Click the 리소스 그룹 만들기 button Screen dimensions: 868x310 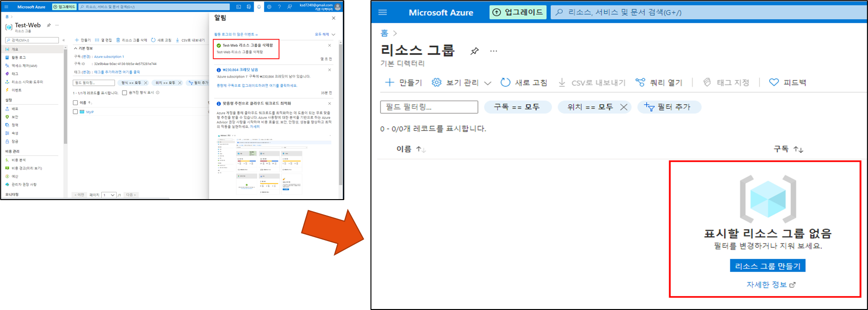(767, 266)
